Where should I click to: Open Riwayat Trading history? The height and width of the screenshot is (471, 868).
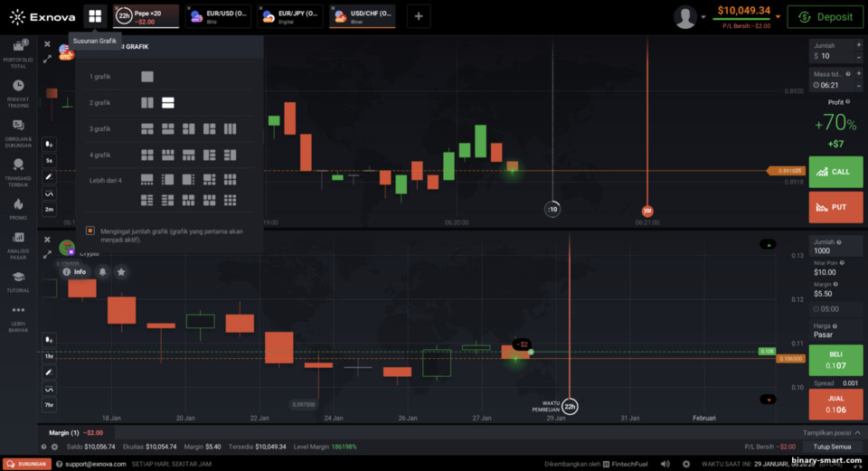18,93
